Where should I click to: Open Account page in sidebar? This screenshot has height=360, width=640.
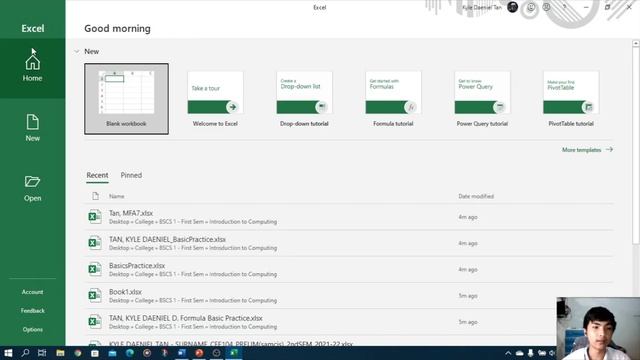coord(33,292)
